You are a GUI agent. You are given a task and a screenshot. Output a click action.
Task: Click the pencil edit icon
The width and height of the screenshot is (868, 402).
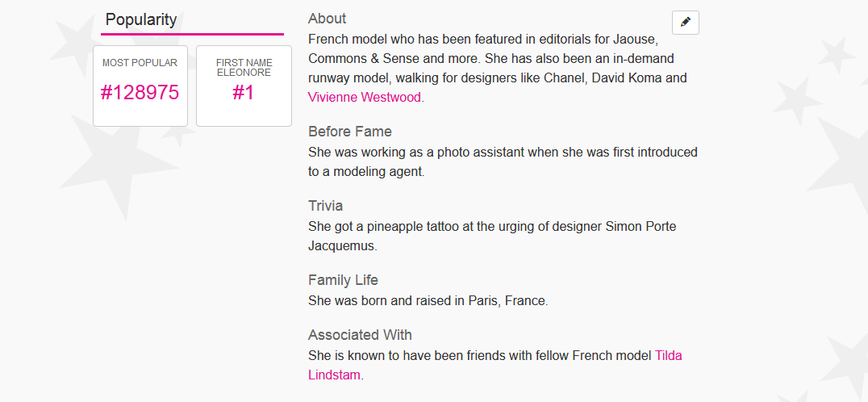(x=686, y=23)
